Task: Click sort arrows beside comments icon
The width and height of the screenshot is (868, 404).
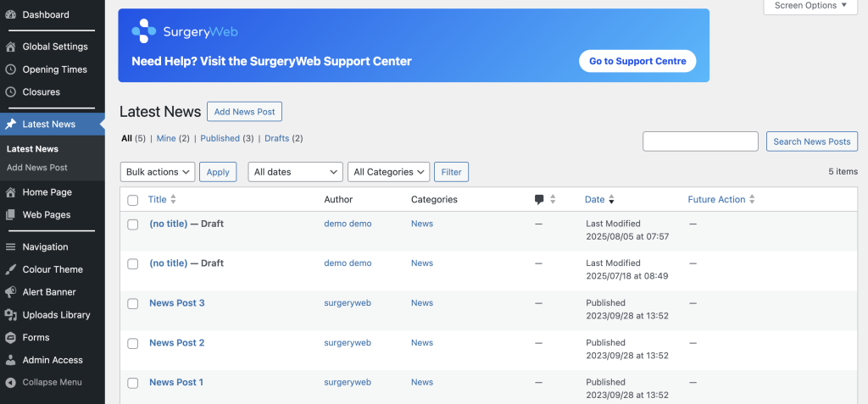Action: pos(553,200)
